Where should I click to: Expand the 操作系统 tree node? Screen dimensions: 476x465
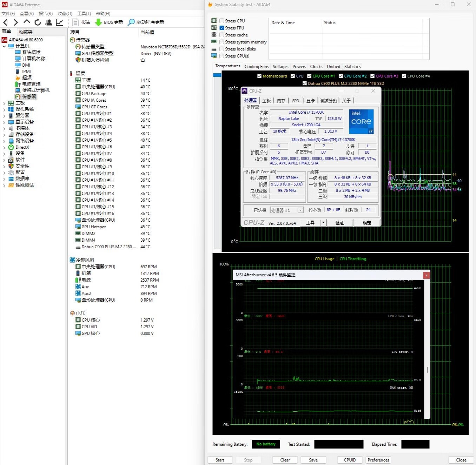[4, 109]
